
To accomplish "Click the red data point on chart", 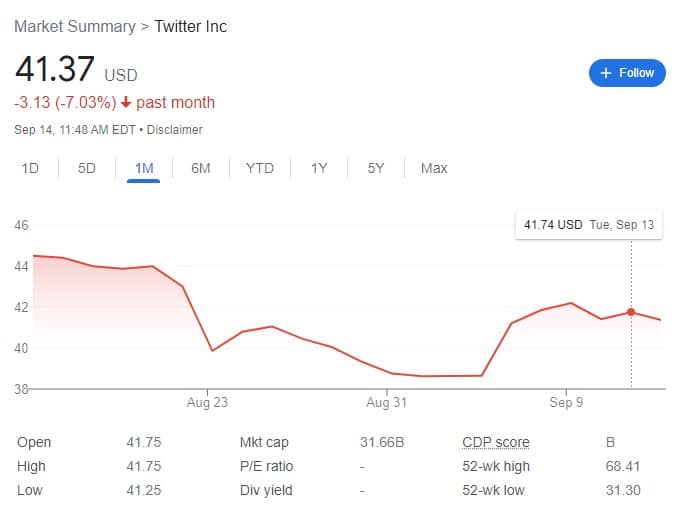I will coord(631,312).
